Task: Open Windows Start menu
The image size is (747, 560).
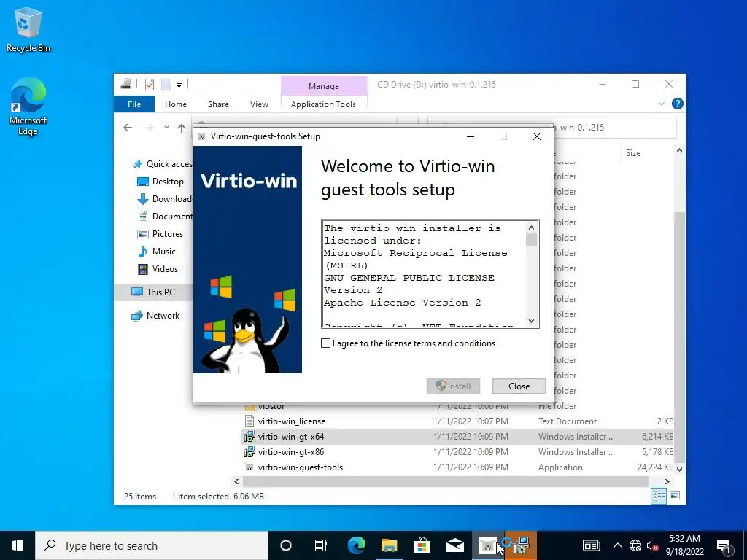Action: pos(18,545)
